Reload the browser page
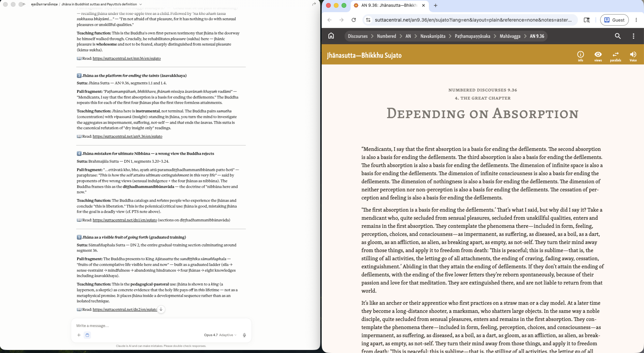 click(354, 20)
